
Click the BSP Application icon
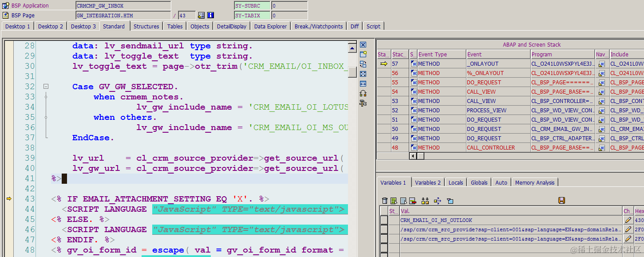point(5,6)
